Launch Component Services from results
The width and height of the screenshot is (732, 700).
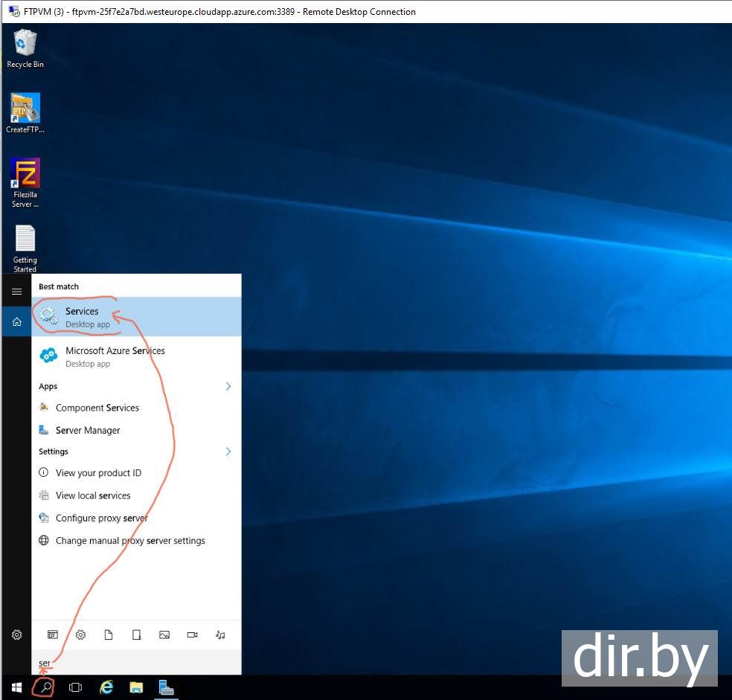[97, 408]
